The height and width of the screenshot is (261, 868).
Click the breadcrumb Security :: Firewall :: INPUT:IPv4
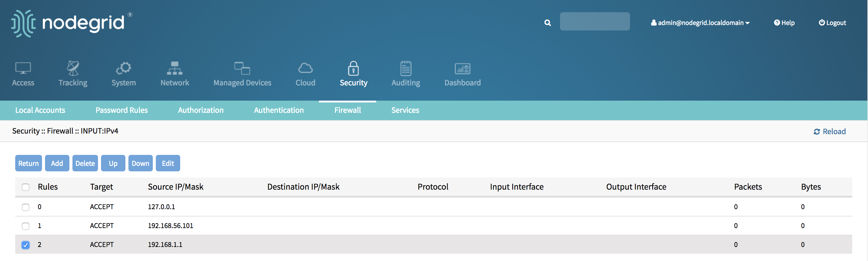click(65, 131)
